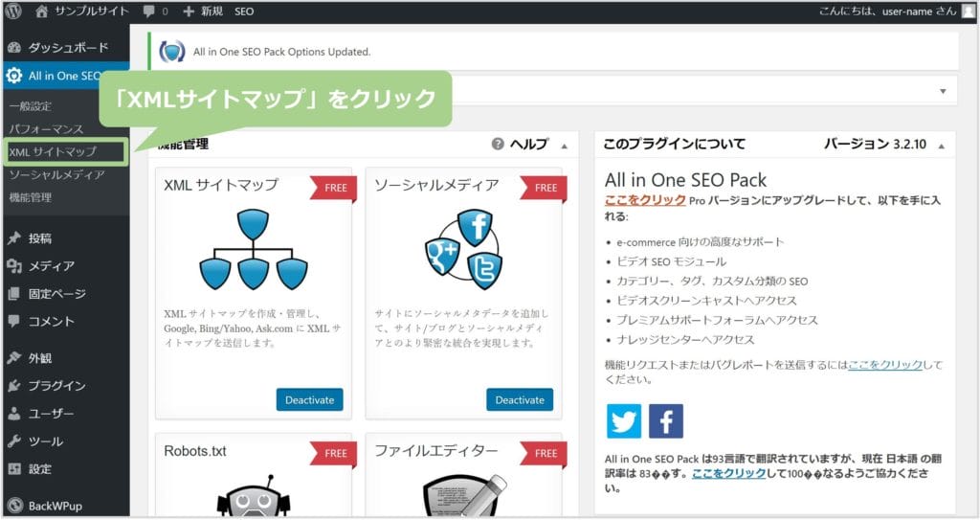Open the Twitter bird icon
980x520 pixels.
click(x=624, y=421)
